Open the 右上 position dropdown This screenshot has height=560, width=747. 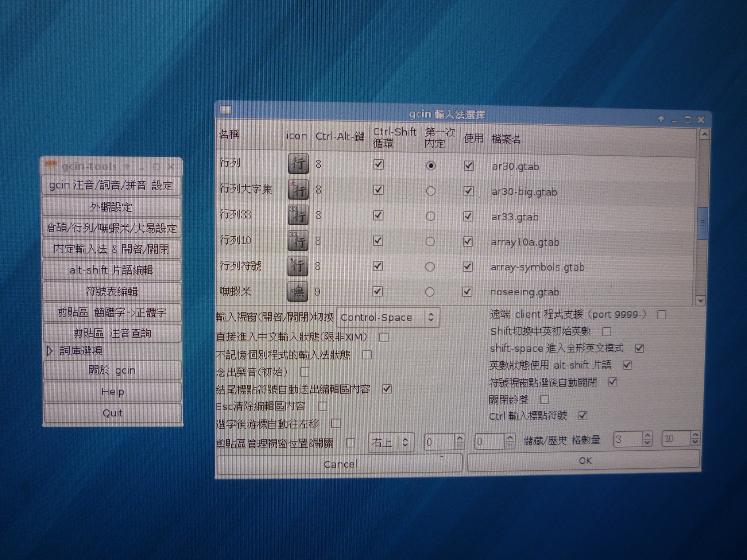tap(391, 443)
